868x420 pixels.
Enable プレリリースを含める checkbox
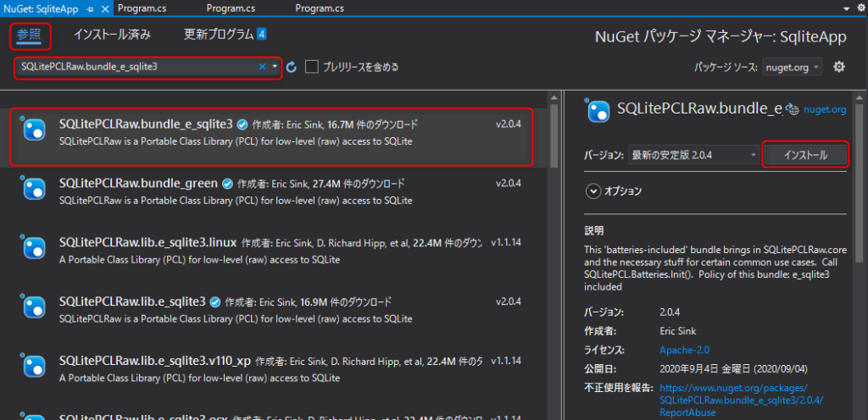(312, 67)
